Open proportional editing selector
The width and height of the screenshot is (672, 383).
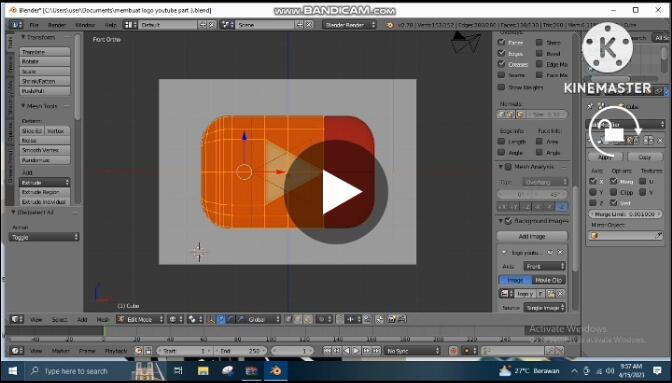pyautogui.click(x=324, y=319)
